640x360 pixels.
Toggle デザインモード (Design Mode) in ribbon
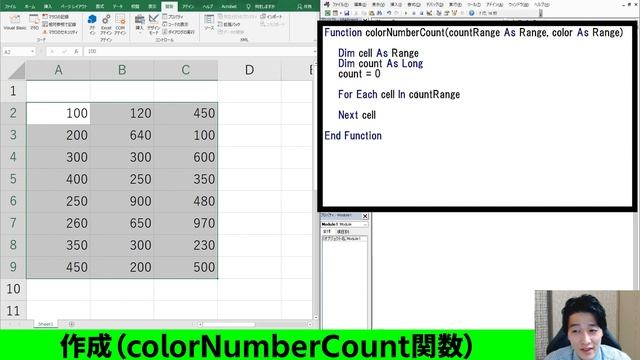pyautogui.click(x=153, y=24)
